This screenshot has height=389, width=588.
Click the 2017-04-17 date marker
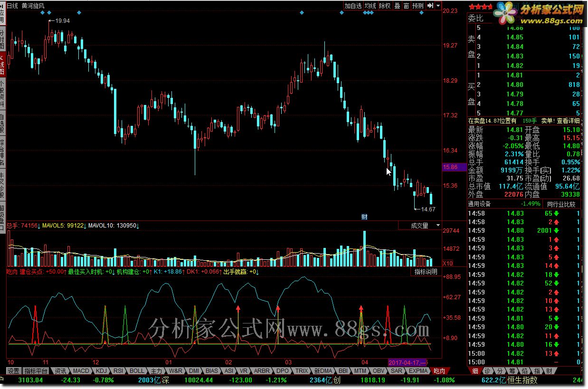(408, 362)
